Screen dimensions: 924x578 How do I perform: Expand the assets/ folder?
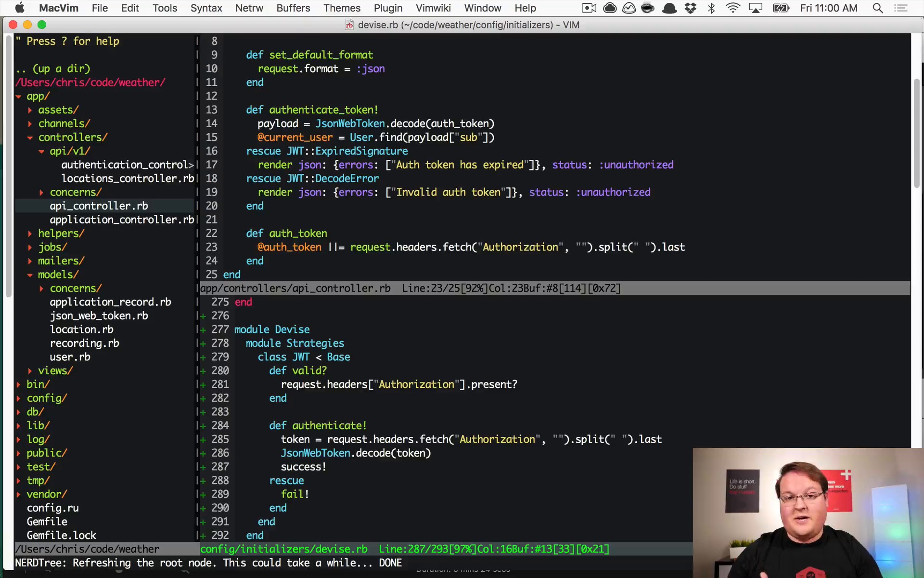30,110
